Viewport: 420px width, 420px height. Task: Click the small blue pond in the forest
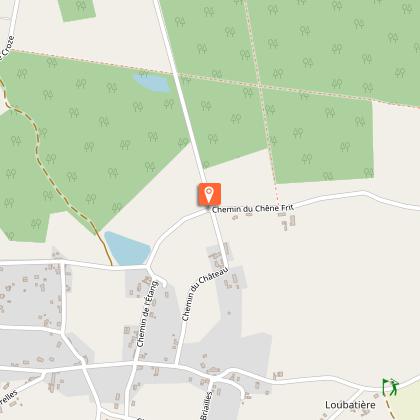click(x=153, y=83)
